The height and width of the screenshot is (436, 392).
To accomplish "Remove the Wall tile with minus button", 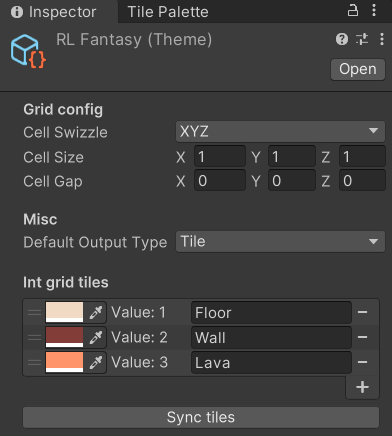I will pos(362,337).
